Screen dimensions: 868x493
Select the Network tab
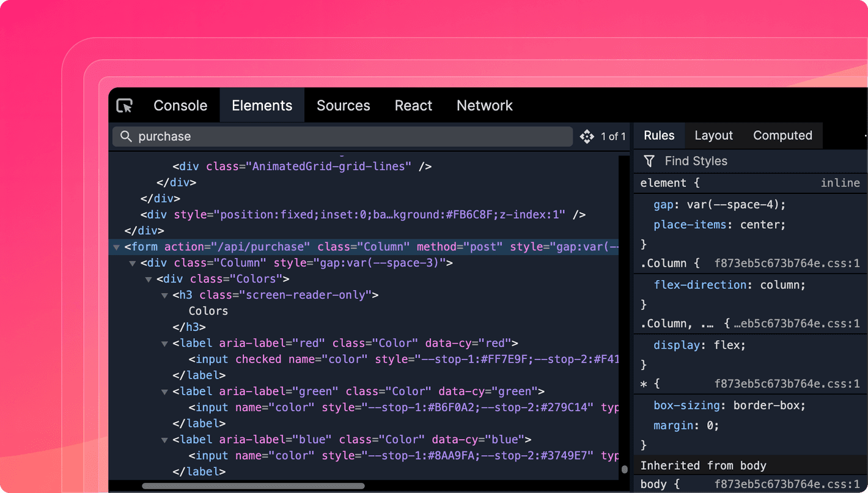pyautogui.click(x=484, y=106)
